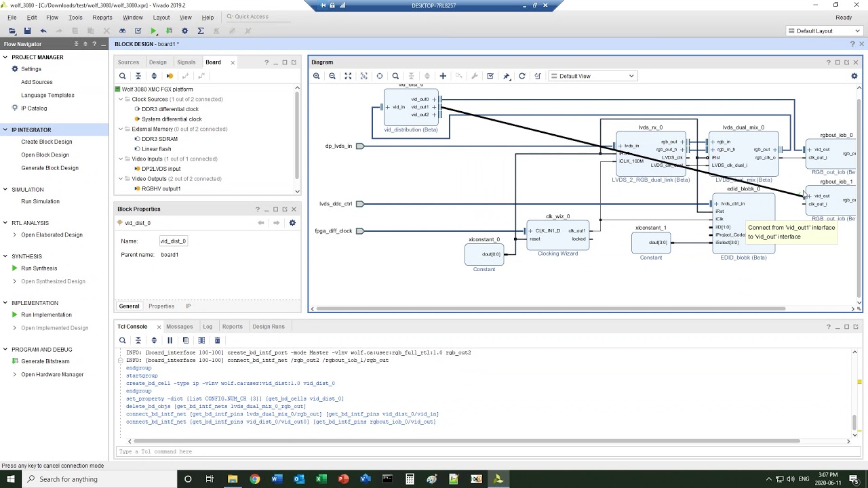868x488 pixels.
Task: Open Windows Start button
Action: point(12,479)
